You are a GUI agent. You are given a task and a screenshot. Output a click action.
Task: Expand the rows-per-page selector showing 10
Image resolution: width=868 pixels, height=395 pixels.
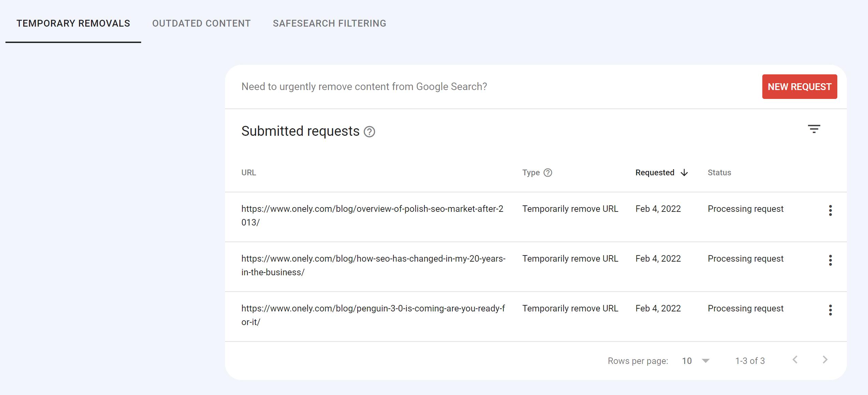pos(695,361)
